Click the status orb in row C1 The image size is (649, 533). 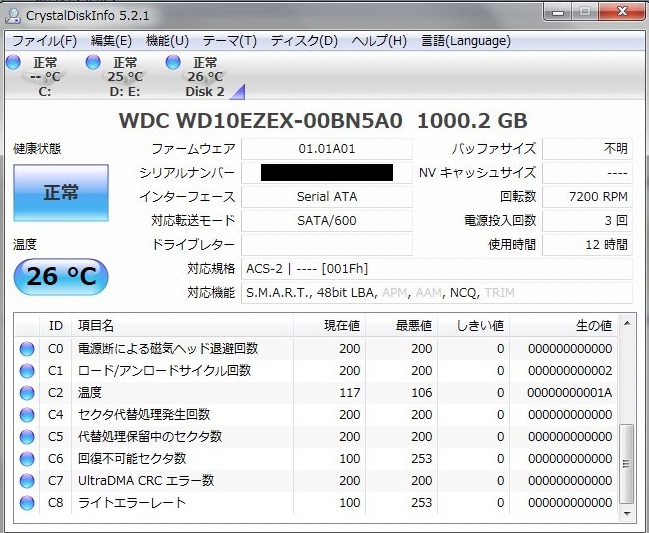click(27, 371)
